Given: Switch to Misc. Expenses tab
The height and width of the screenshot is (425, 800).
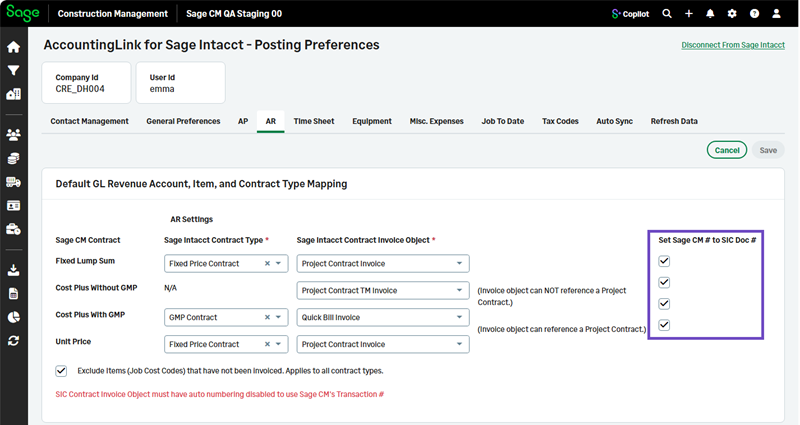Looking at the screenshot, I should click(437, 121).
